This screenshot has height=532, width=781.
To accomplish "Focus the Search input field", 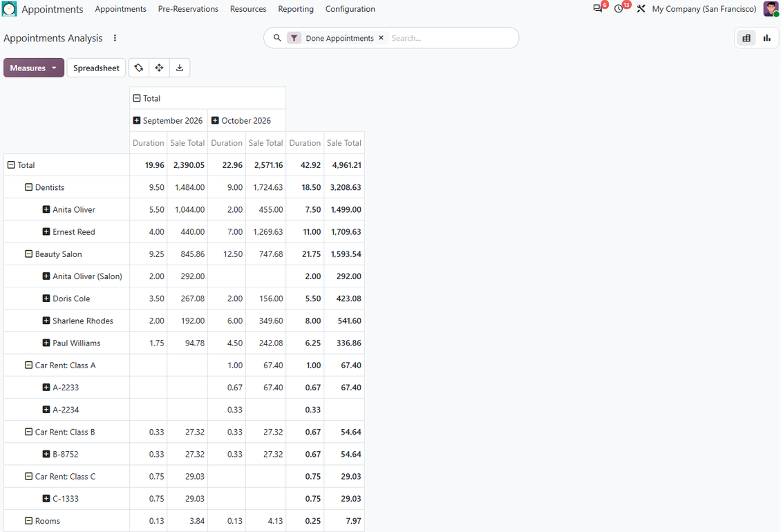I will click(451, 38).
